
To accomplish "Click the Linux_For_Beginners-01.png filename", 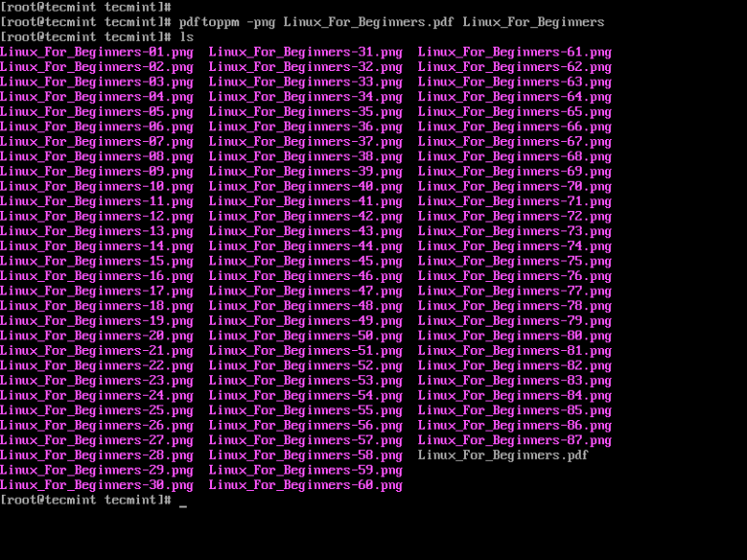I will pyautogui.click(x=96, y=52).
